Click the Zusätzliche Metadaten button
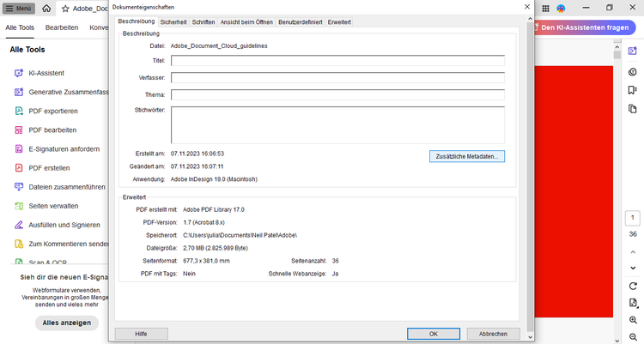The height and width of the screenshot is (344, 644). [467, 156]
